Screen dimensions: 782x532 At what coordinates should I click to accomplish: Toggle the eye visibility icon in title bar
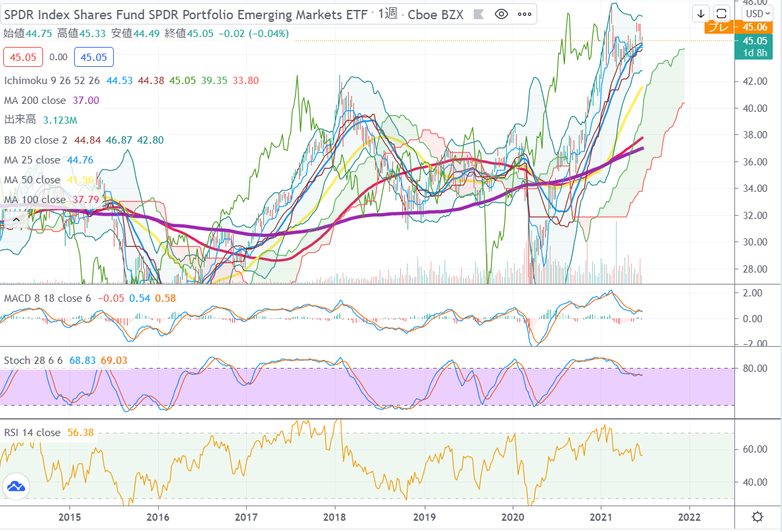click(501, 15)
